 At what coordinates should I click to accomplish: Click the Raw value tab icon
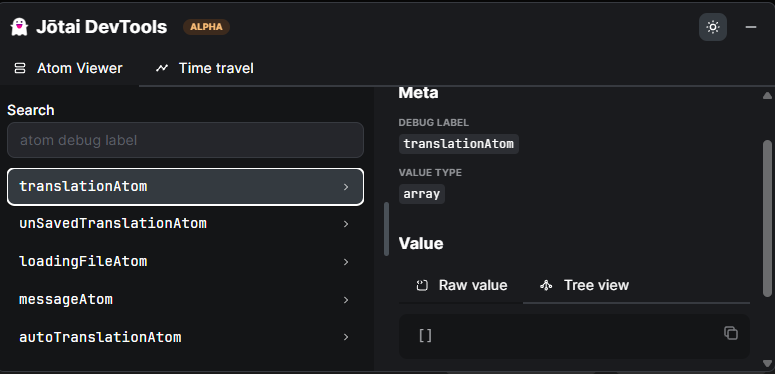[x=422, y=285]
